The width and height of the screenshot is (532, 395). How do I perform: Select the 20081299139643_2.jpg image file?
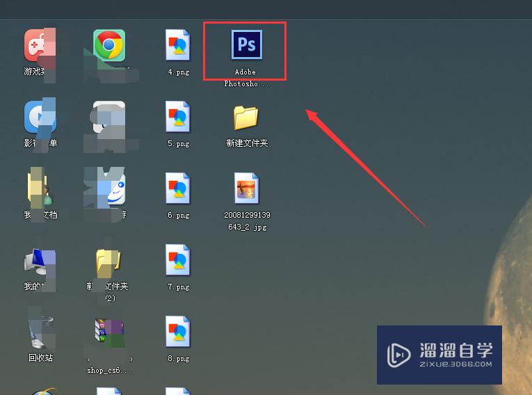pos(246,188)
